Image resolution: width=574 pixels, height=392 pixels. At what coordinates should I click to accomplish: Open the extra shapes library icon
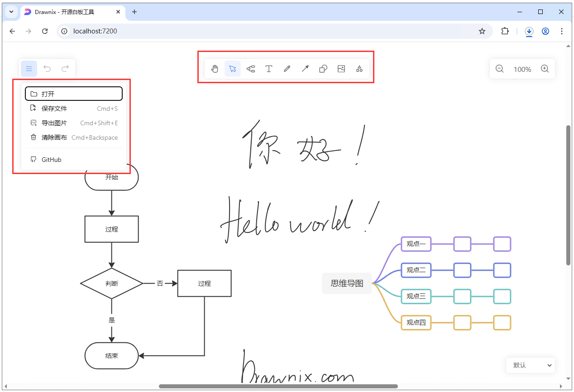359,69
